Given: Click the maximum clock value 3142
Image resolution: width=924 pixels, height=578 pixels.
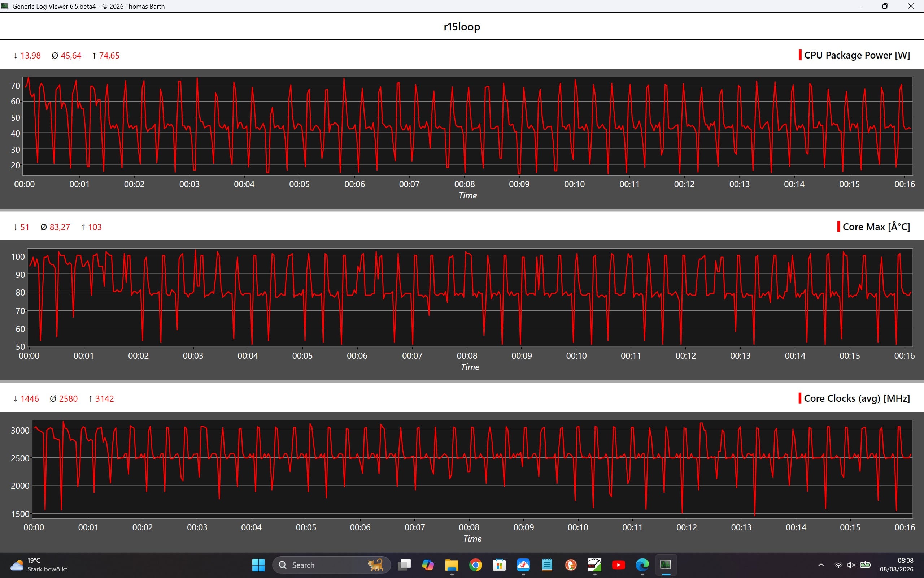Looking at the screenshot, I should [x=105, y=399].
